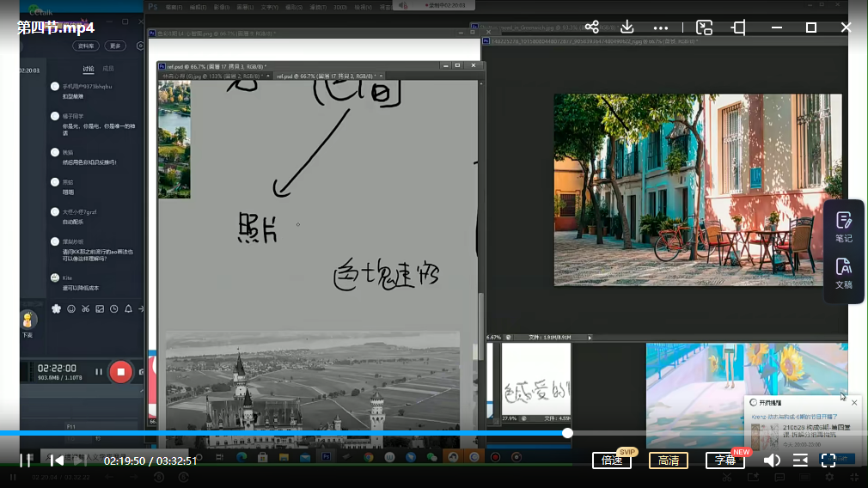Click the Chrome icon in recorded taskbar
868x488 pixels.
coord(369,457)
